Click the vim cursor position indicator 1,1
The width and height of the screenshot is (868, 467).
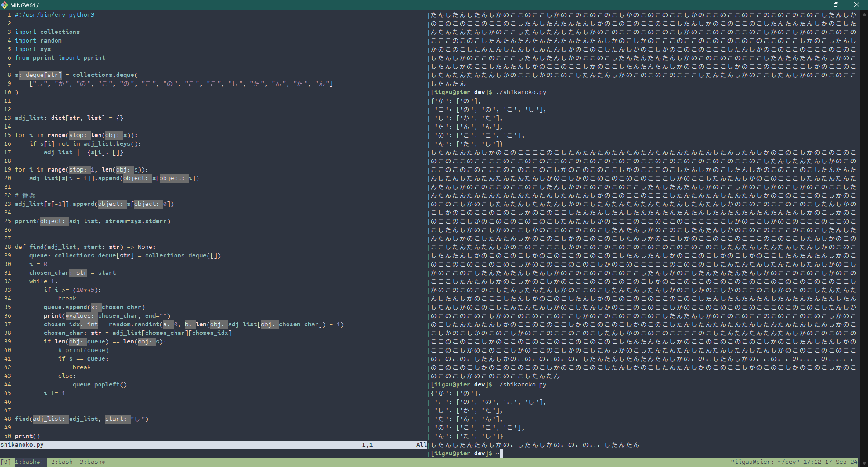point(367,445)
